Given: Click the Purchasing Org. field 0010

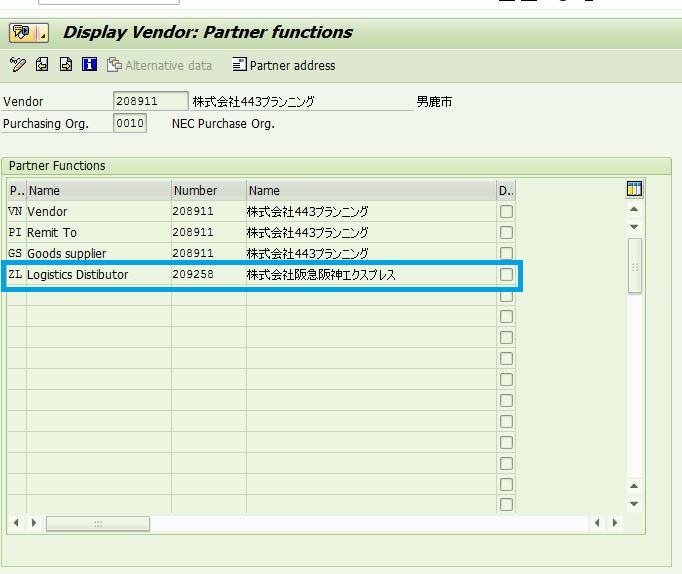Looking at the screenshot, I should pyautogui.click(x=130, y=124).
